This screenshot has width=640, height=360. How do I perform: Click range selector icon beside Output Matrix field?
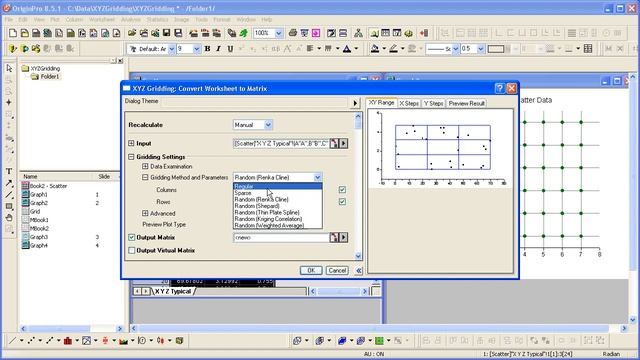334,237
